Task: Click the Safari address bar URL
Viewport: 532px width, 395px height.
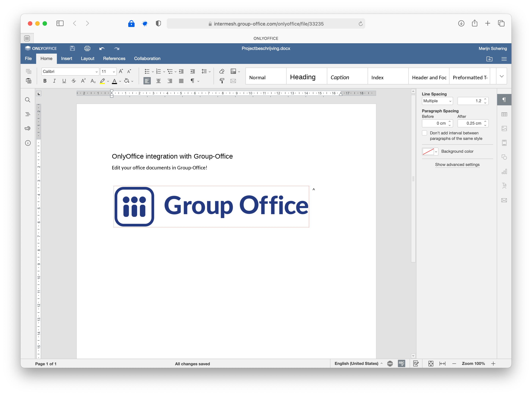Action: tap(266, 24)
